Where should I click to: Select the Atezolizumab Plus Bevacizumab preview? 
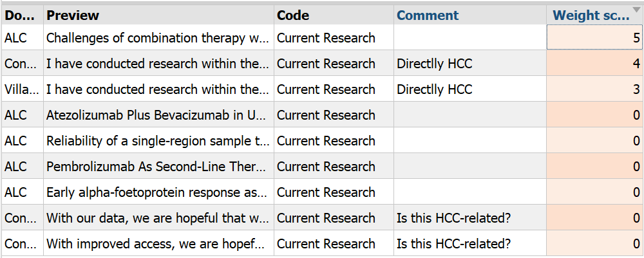pos(158,115)
